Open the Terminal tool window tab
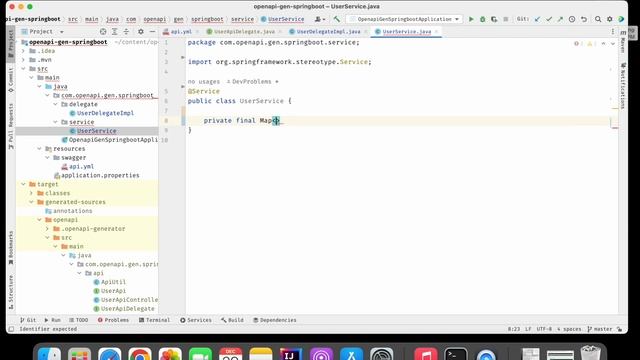 pos(154,320)
